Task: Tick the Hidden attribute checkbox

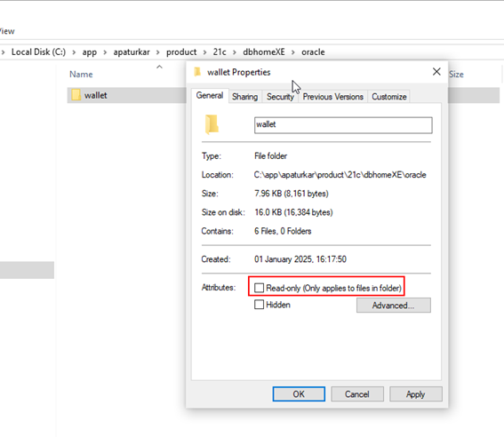Action: 259,305
